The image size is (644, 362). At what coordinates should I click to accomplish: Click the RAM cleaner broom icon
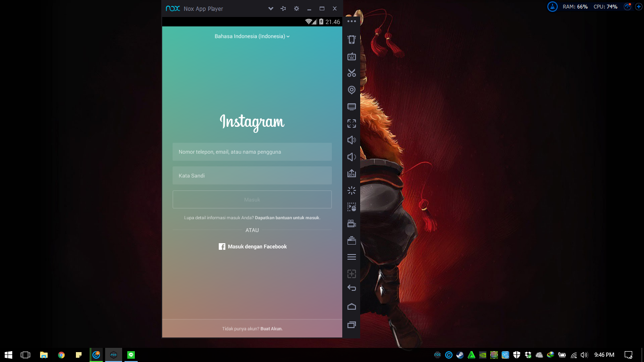click(553, 7)
